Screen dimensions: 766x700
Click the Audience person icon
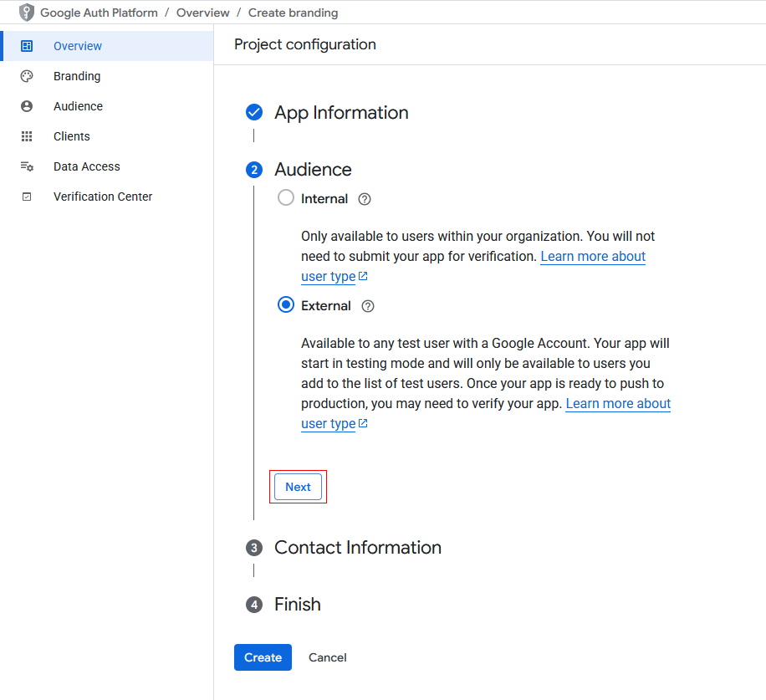click(x=27, y=106)
